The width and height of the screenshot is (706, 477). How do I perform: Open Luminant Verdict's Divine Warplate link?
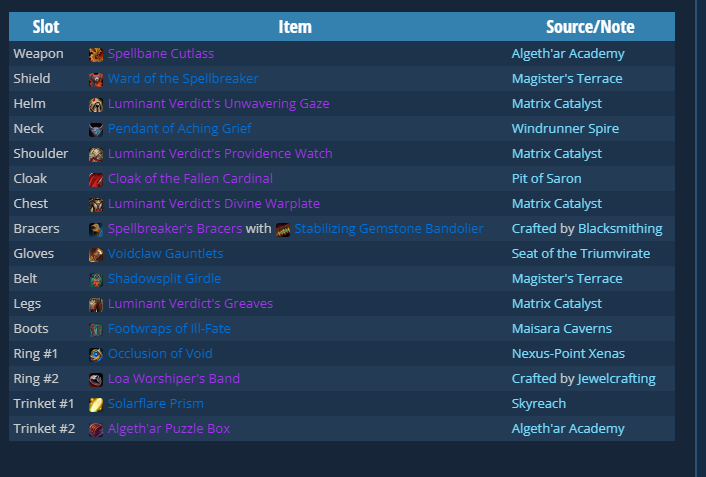pos(214,204)
